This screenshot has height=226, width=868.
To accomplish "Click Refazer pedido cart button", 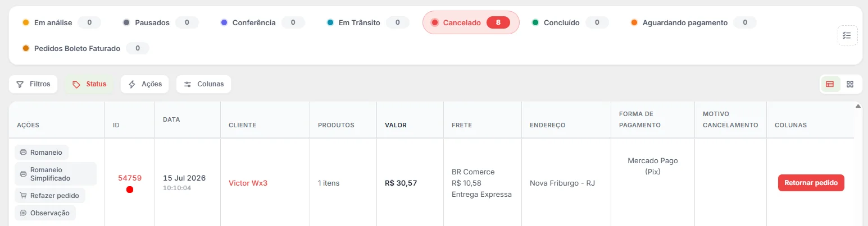I will tap(50, 195).
